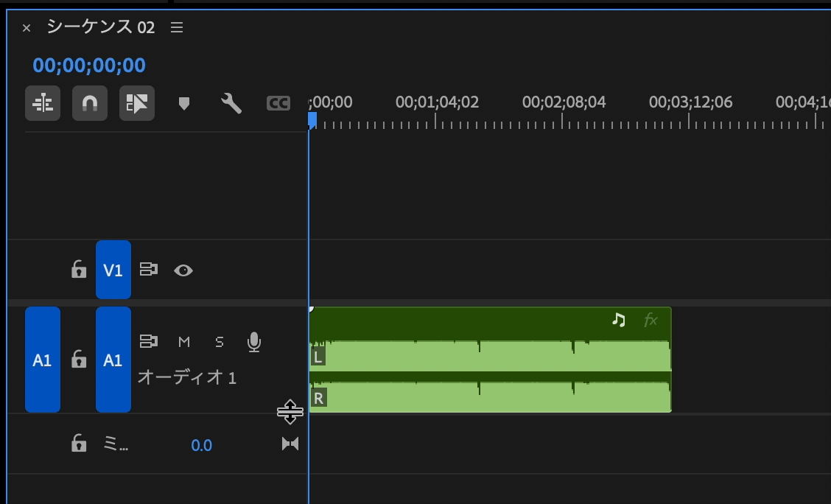Toggle sync lock on V1 track
Viewport: 831px width, 504px height.
(148, 269)
